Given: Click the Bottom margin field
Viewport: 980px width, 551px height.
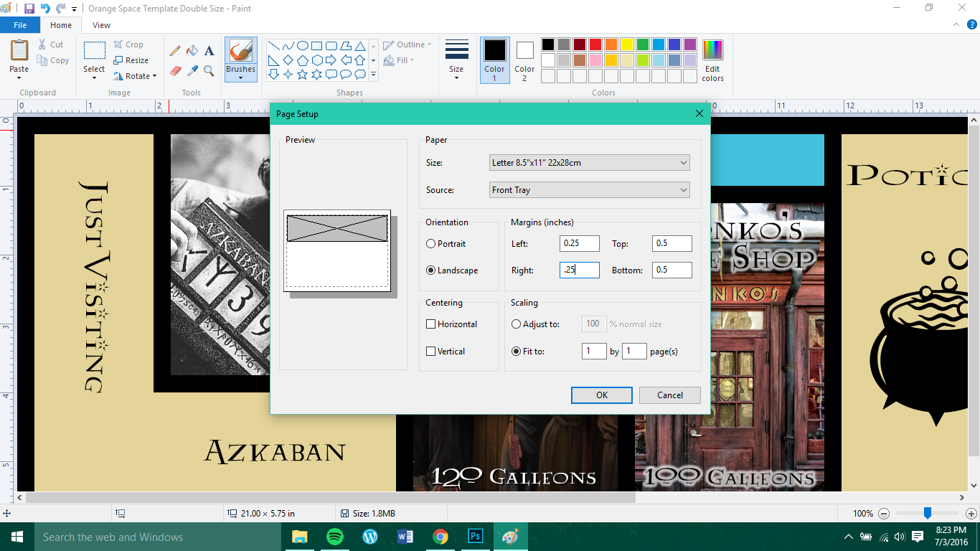Looking at the screenshot, I should click(x=672, y=270).
